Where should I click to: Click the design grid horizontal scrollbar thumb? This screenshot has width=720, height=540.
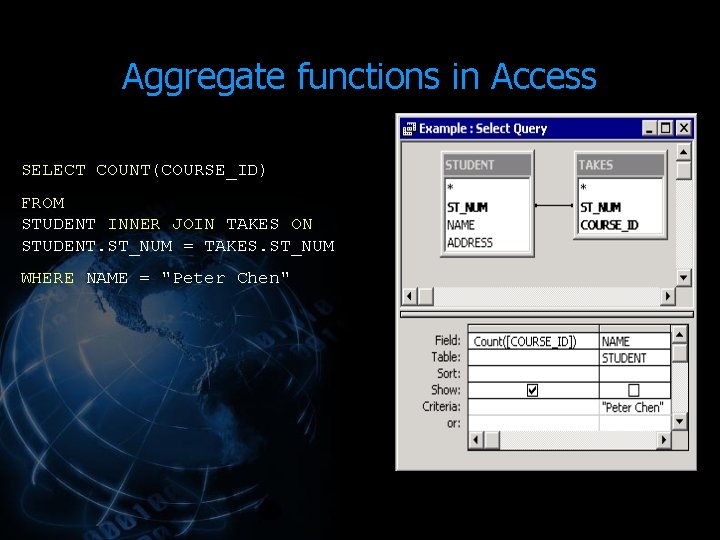pos(492,440)
